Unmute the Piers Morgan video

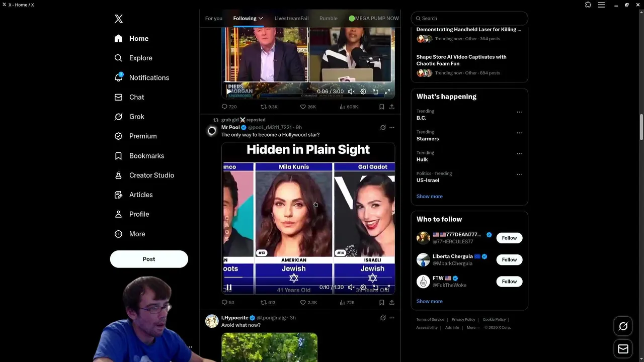point(351,92)
